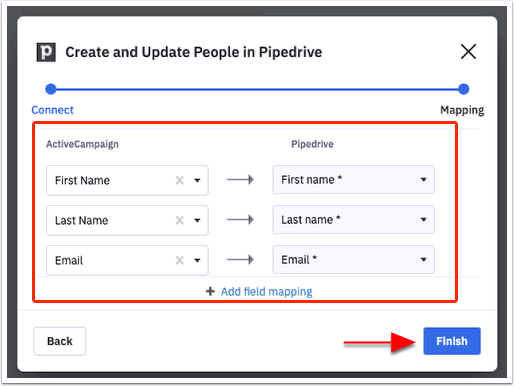Click the Add field mapping link
This screenshot has width=514, height=386.
click(267, 292)
